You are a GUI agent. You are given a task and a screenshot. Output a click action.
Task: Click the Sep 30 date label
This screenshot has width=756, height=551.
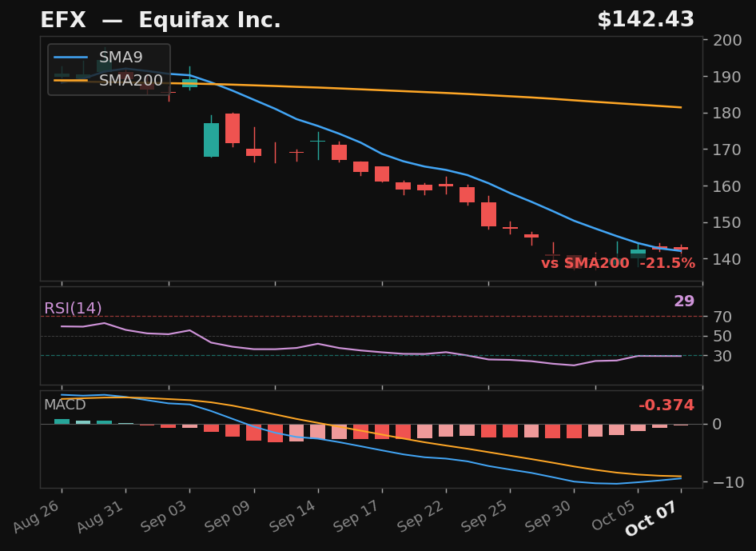click(549, 516)
